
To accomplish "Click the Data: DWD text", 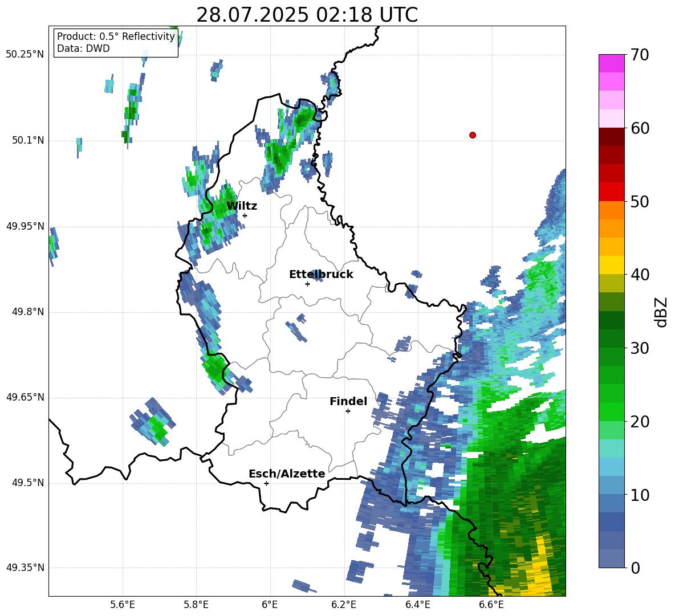I will tap(83, 48).
